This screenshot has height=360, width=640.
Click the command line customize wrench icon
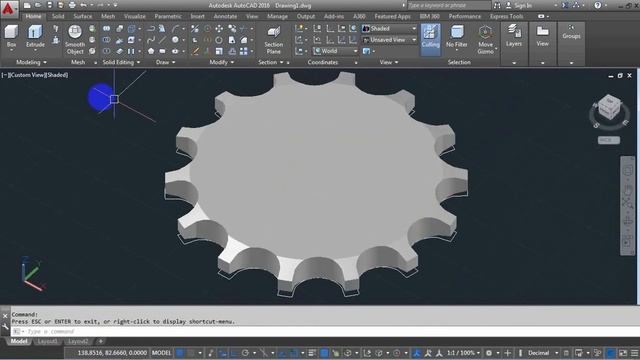click(x=5, y=327)
